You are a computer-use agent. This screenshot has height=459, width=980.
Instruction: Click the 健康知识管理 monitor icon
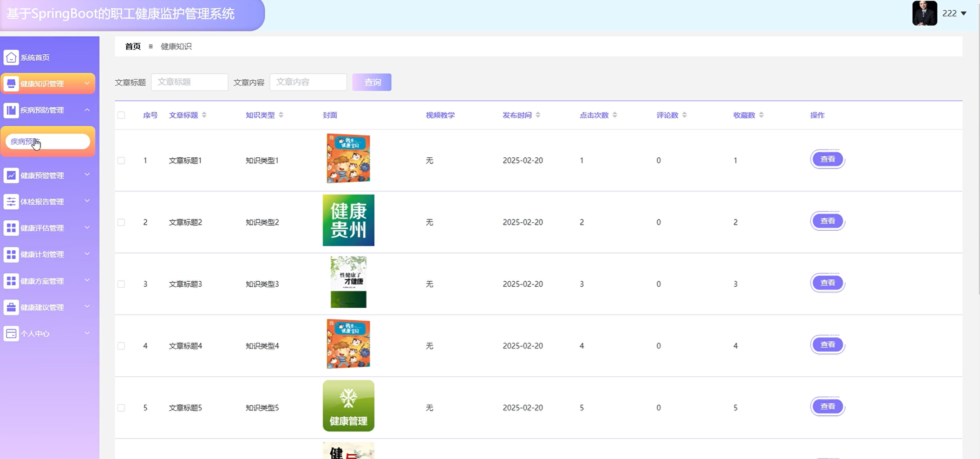click(11, 84)
